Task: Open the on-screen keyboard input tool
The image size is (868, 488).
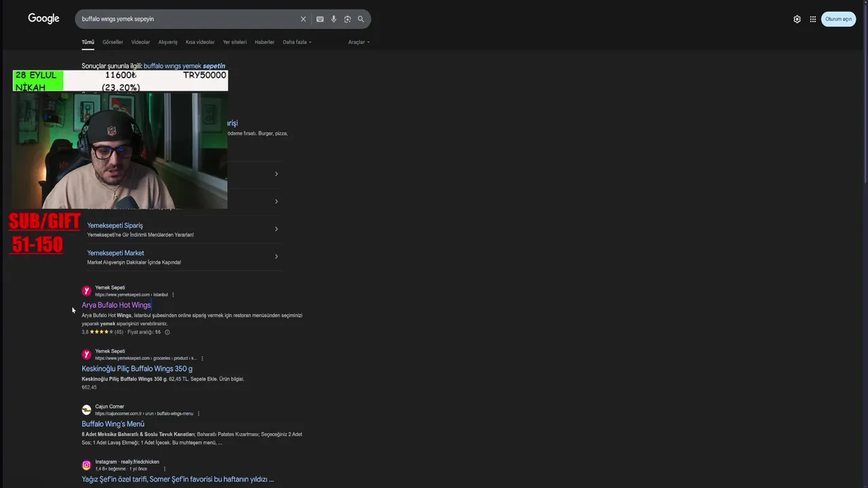Action: pyautogui.click(x=320, y=19)
